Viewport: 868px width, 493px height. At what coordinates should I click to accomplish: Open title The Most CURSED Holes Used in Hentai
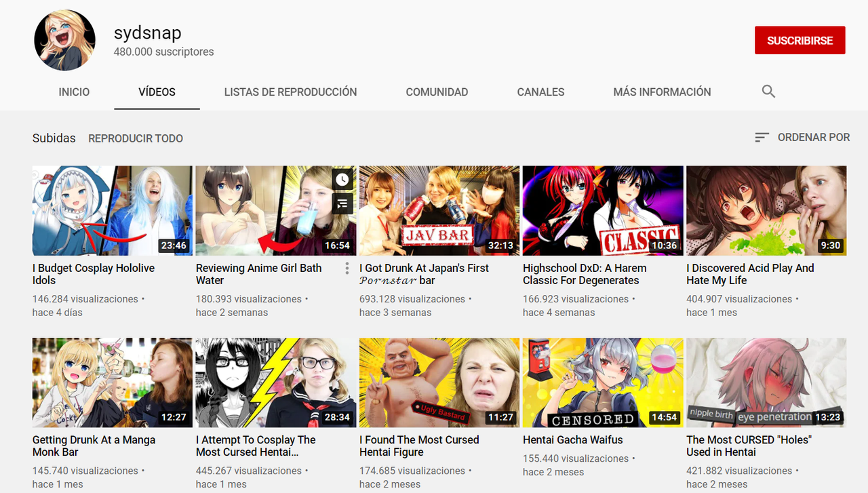(x=749, y=446)
